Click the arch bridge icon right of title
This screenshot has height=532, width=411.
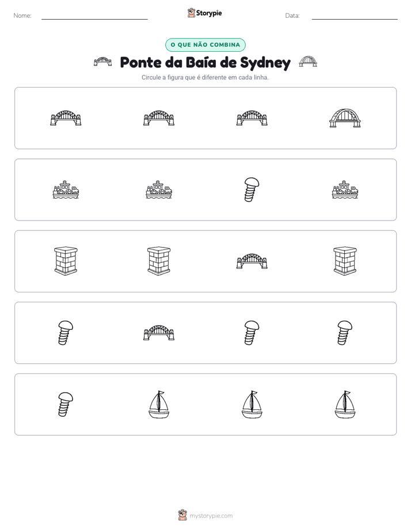pos(308,62)
